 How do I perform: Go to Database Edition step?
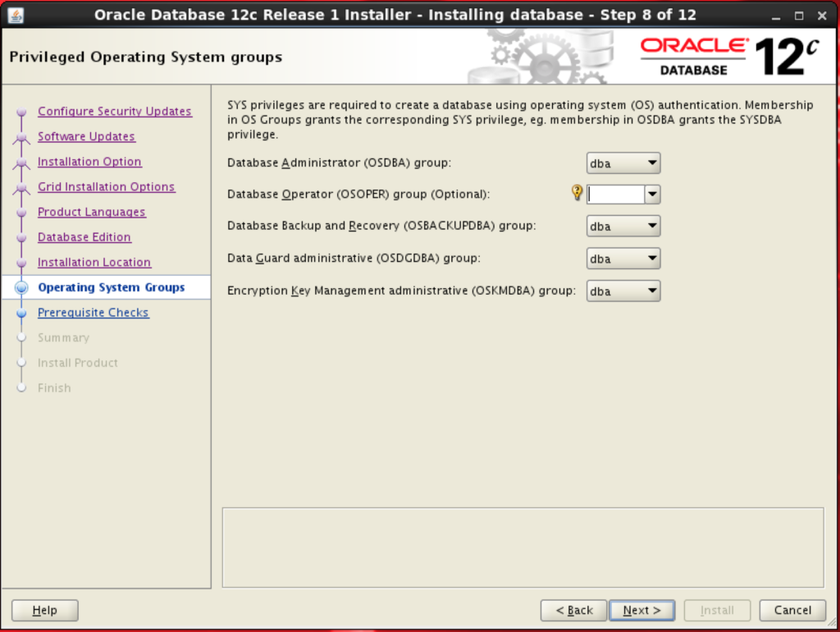point(84,237)
